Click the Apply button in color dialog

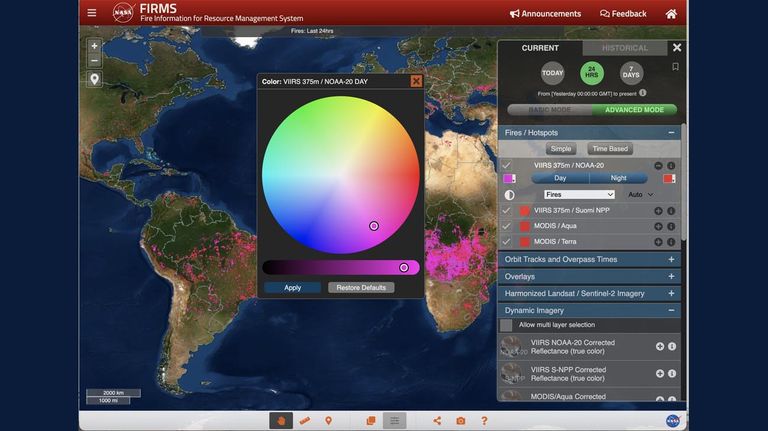292,287
